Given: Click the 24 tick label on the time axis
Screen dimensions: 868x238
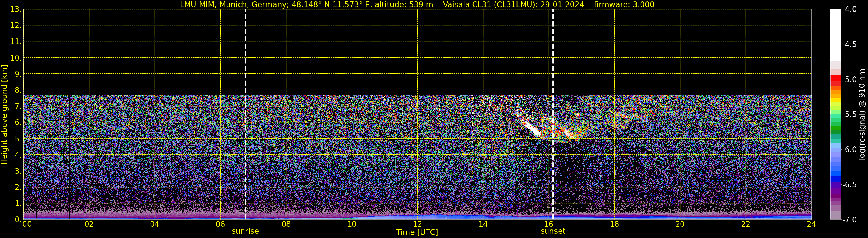Looking at the screenshot, I should click(811, 224).
